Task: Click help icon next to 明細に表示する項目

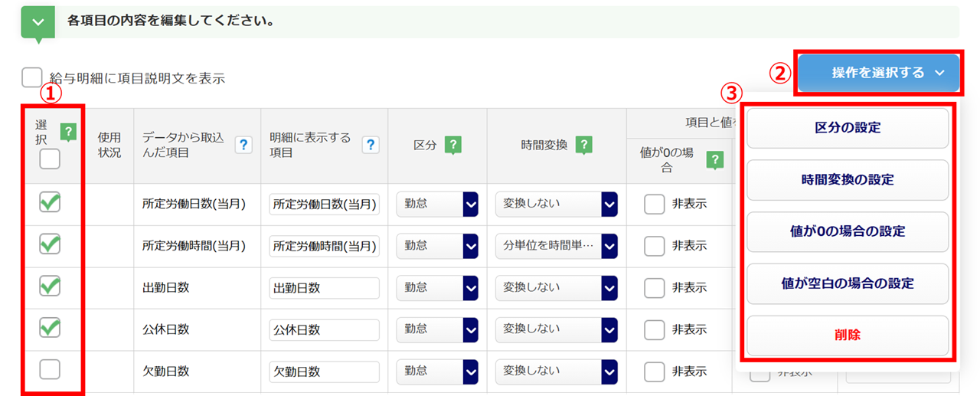Action: (x=371, y=145)
